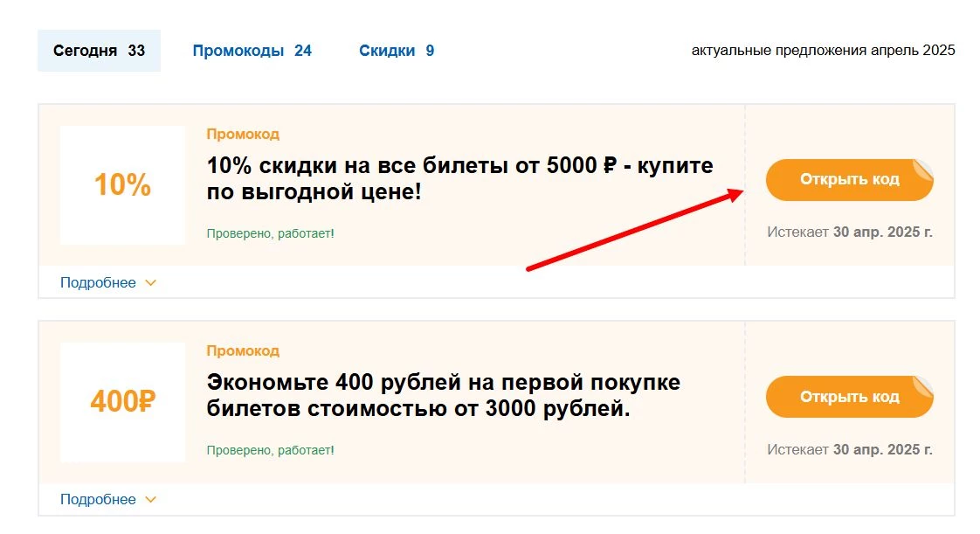
Task: Expand Подробнее under the 10% coupon
Action: (98, 282)
